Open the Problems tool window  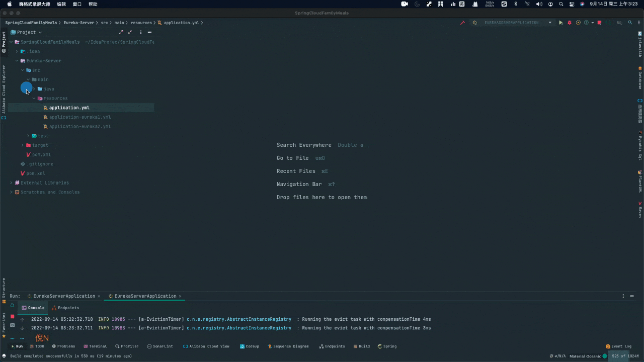(x=63, y=346)
